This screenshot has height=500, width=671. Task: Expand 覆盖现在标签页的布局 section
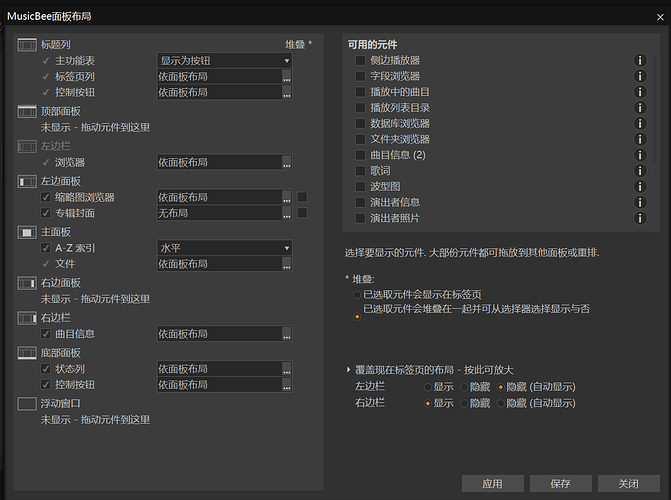pyautogui.click(x=348, y=369)
